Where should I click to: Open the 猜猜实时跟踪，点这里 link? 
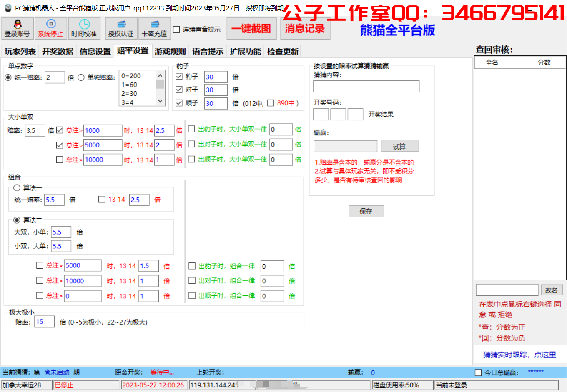point(519,355)
